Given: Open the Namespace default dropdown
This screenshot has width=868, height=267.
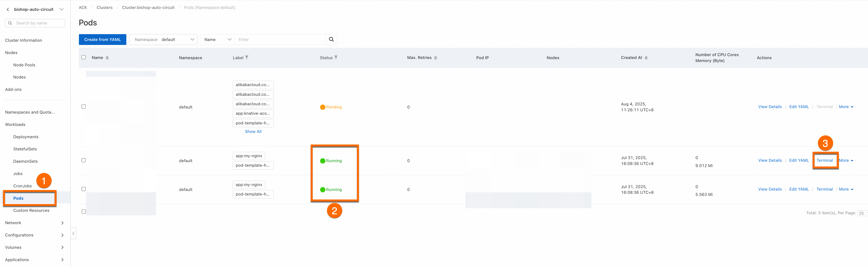Looking at the screenshot, I should pyautogui.click(x=164, y=39).
